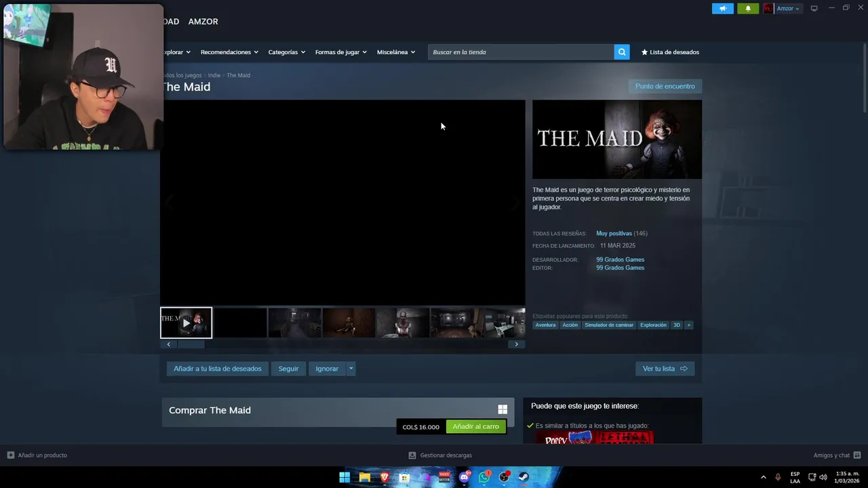Select the creepy doll face screenshot thumbnail
The height and width of the screenshot is (488, 868).
tap(403, 323)
